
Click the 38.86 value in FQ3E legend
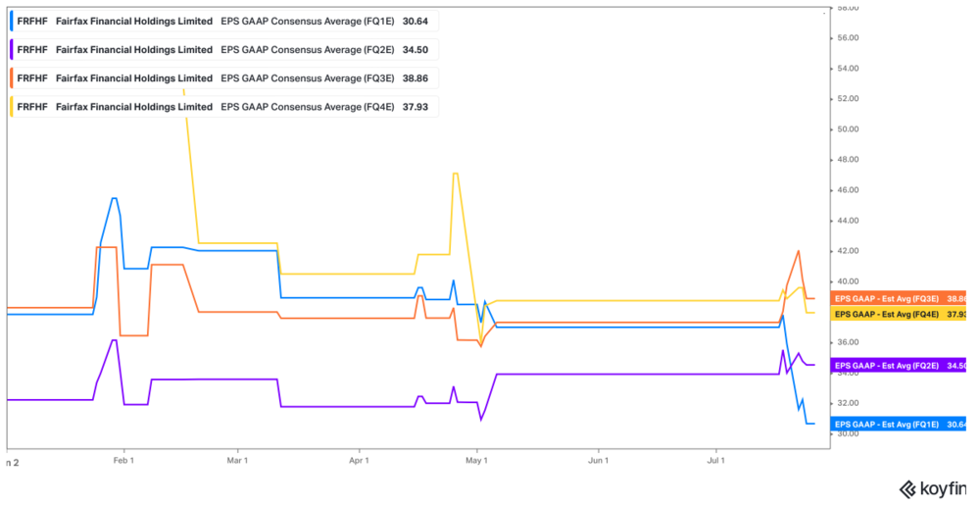415,78
